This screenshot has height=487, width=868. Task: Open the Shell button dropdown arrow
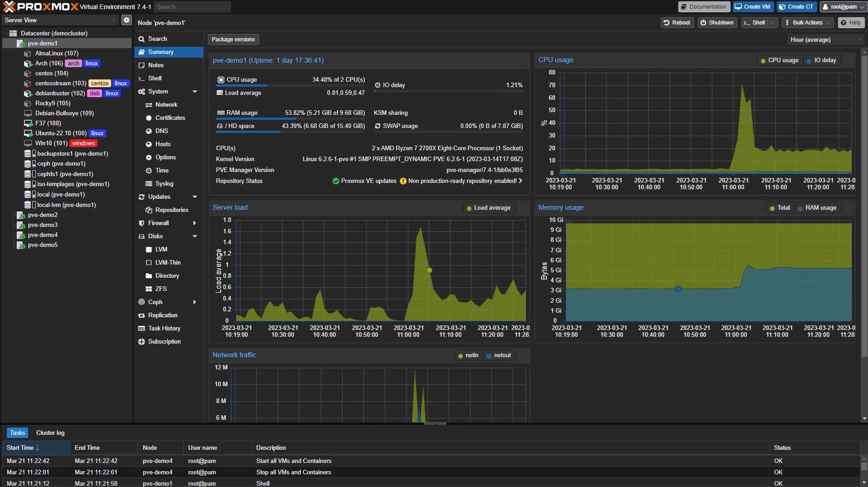(773, 23)
